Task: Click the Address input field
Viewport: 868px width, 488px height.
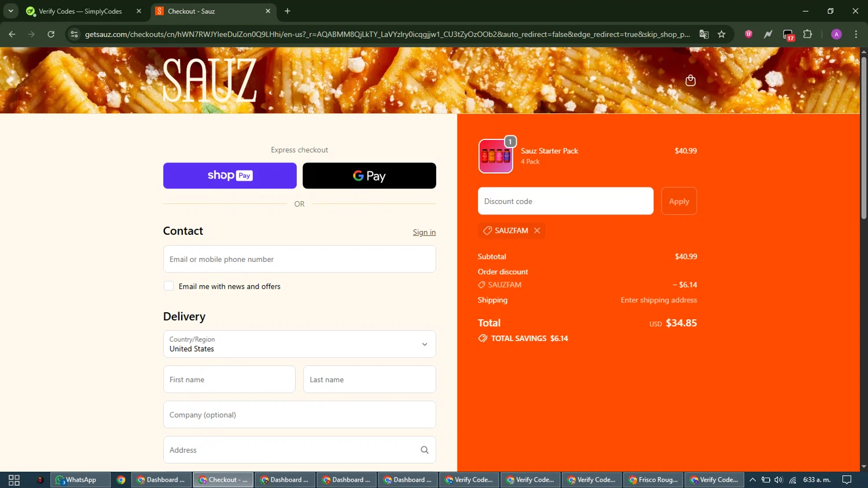Action: [x=299, y=450]
